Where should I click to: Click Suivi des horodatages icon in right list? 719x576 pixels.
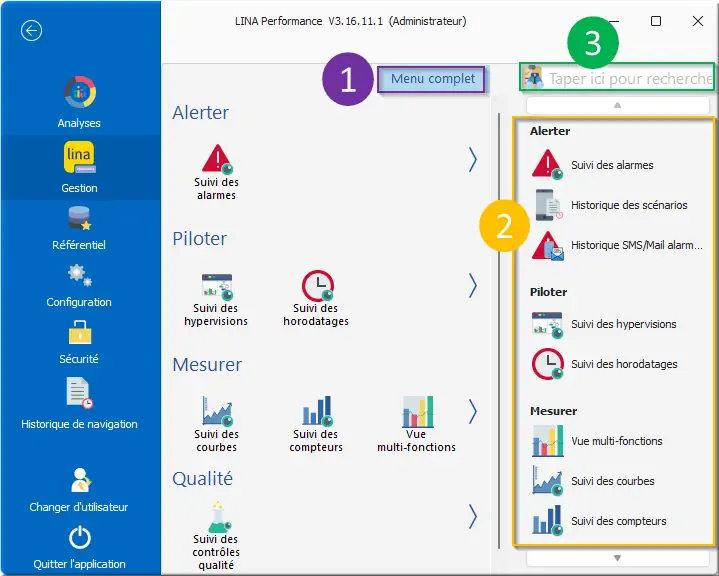pyautogui.click(x=548, y=364)
